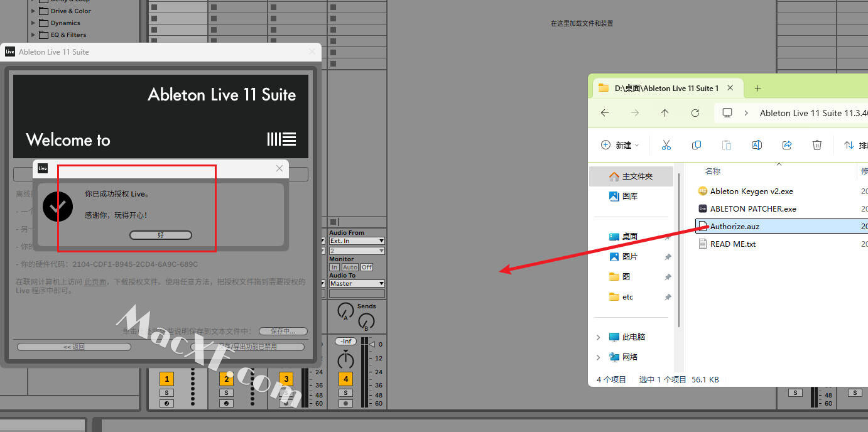Expand 此电脑 in the navigation pane

tap(598, 337)
